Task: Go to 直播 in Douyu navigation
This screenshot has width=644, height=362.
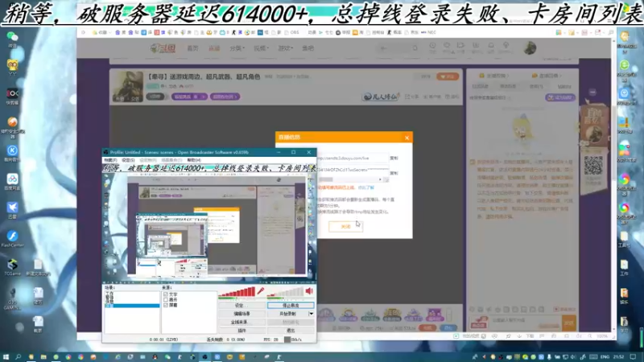Action: (214, 48)
